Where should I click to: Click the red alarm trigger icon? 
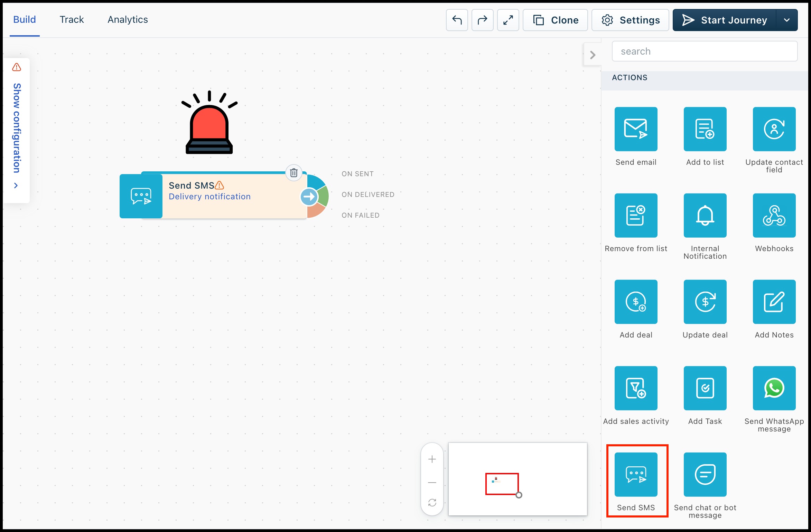(209, 122)
